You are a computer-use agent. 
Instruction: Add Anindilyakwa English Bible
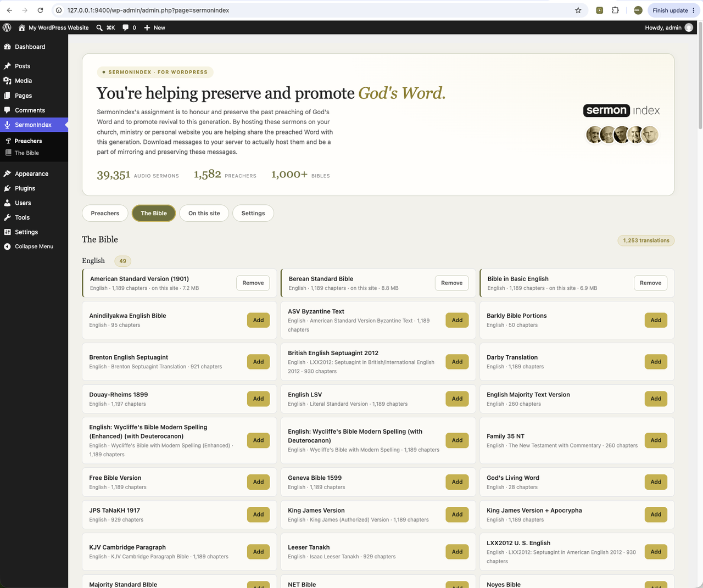258,320
